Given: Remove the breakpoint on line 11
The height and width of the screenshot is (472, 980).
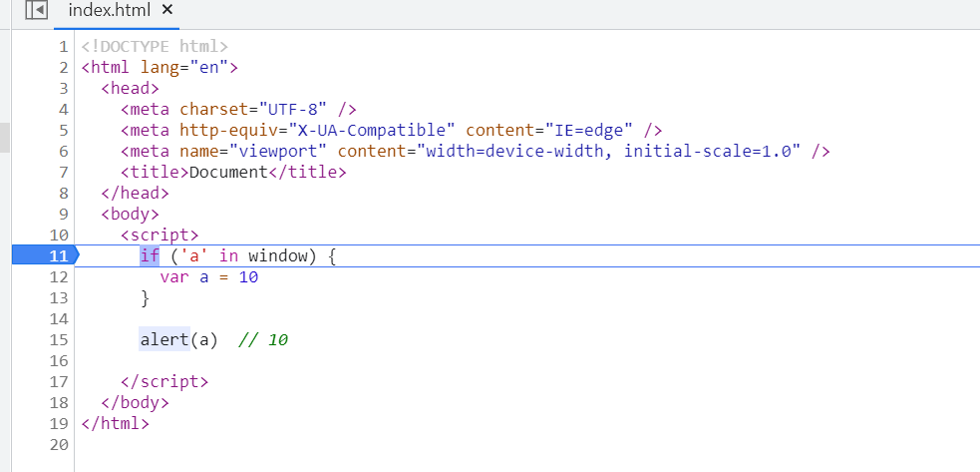Looking at the screenshot, I should click(x=44, y=256).
